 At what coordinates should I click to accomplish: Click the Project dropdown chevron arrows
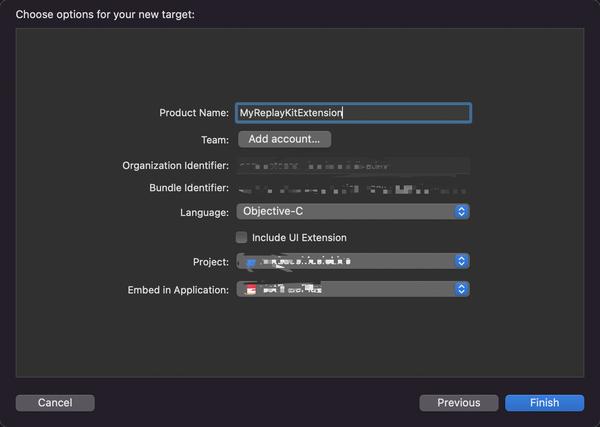pos(461,261)
